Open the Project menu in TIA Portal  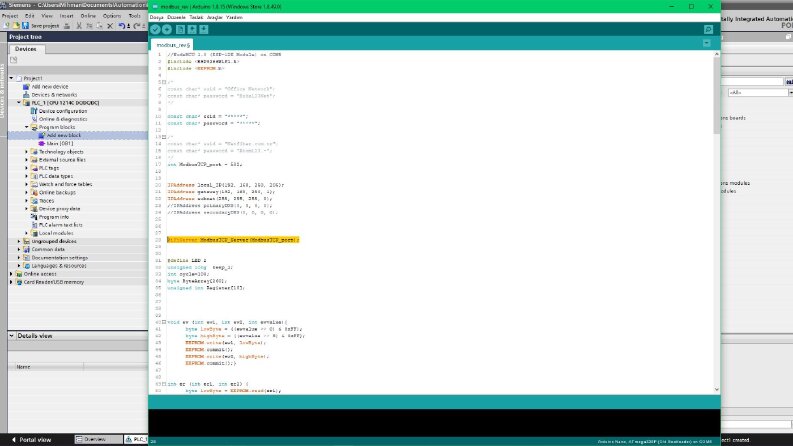coord(10,16)
